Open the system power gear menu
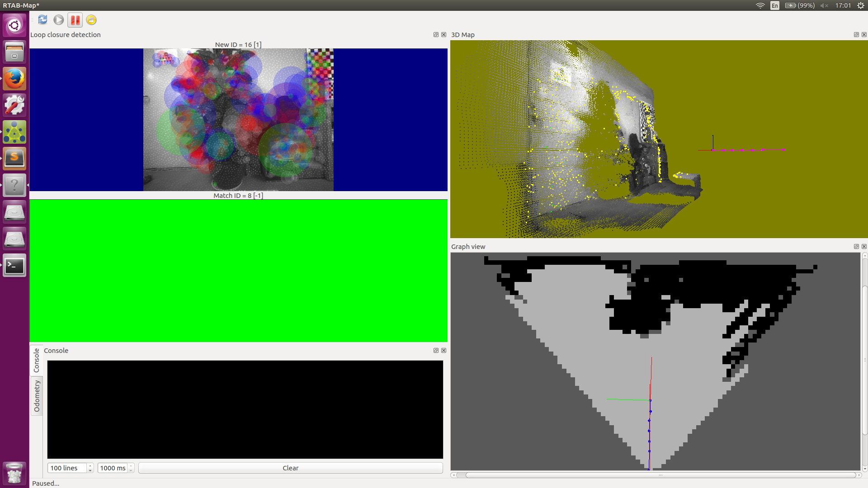 click(860, 5)
